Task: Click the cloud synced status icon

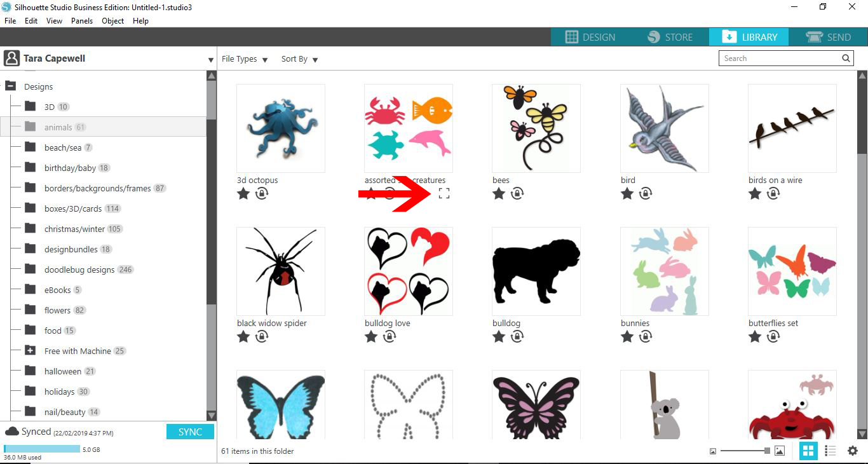Action: point(11,432)
